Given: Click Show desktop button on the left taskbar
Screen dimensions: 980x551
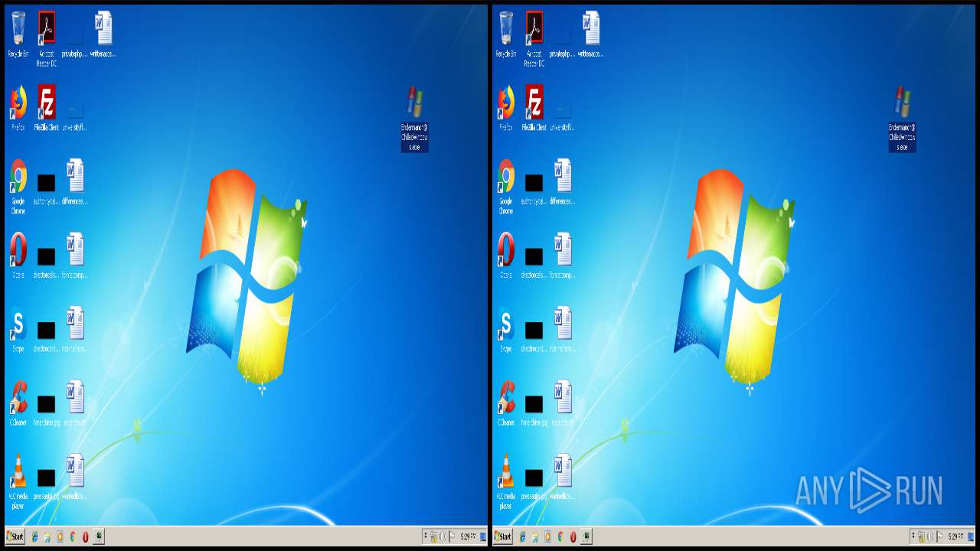Looking at the screenshot, I should pyautogui.click(x=483, y=536).
